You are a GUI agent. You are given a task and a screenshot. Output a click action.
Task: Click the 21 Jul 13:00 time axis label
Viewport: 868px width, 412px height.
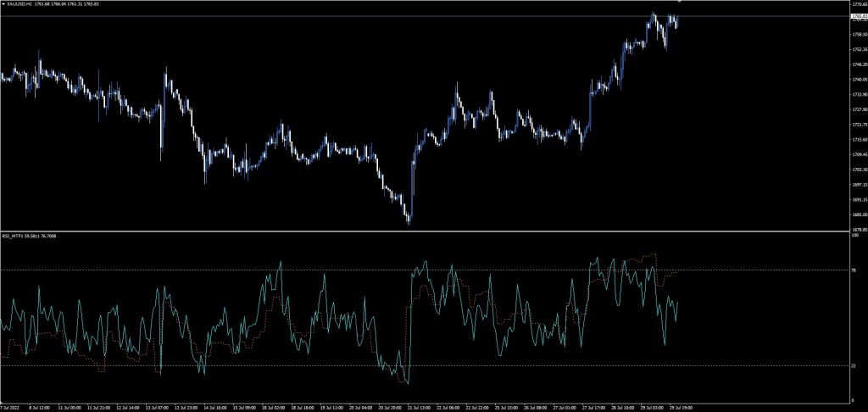pyautogui.click(x=418, y=407)
